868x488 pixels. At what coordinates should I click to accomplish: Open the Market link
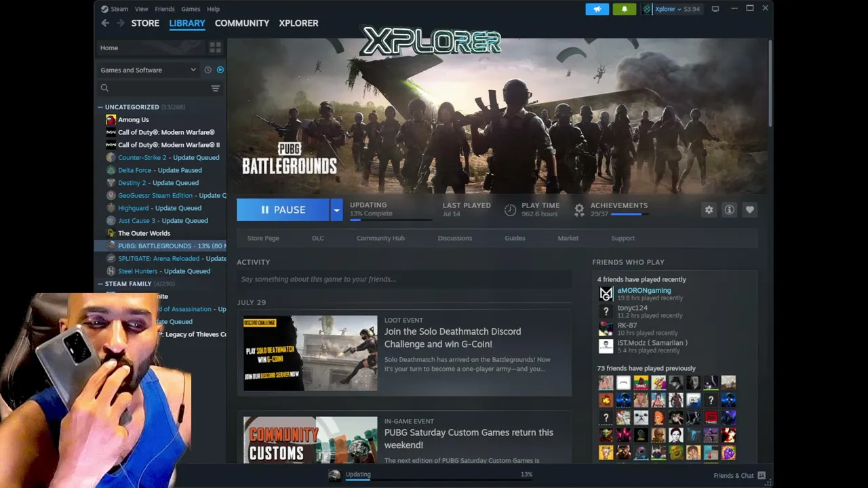point(568,239)
